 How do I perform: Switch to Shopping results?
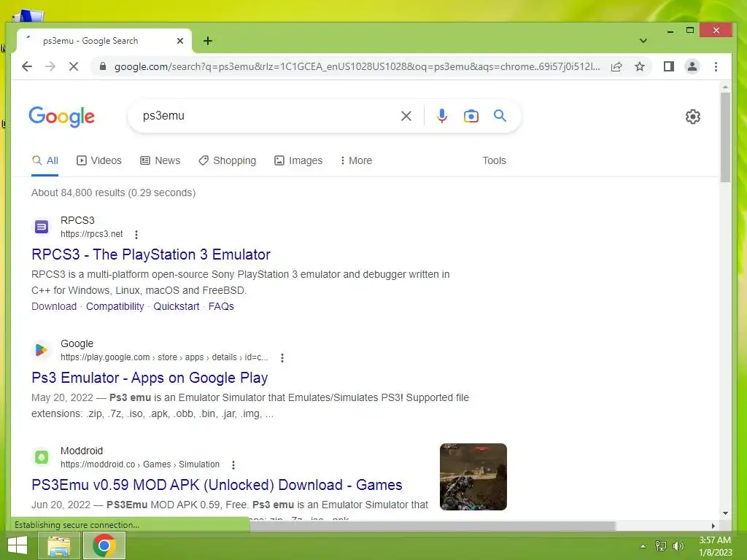coord(228,160)
